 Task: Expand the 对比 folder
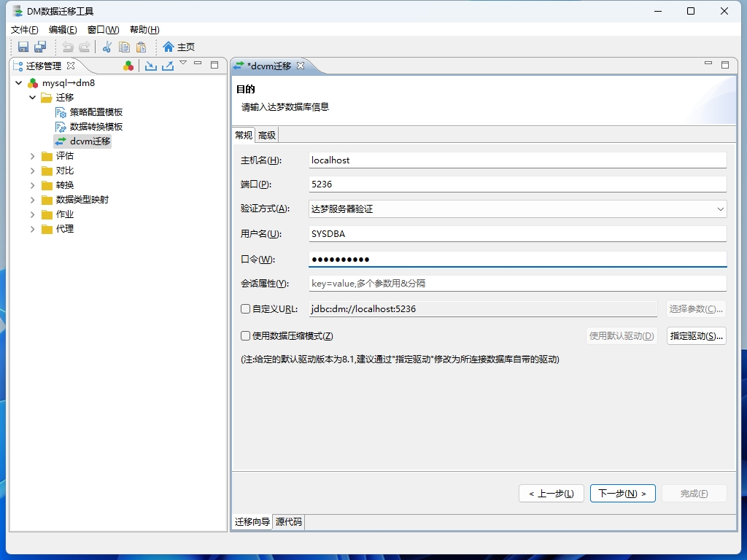[32, 171]
